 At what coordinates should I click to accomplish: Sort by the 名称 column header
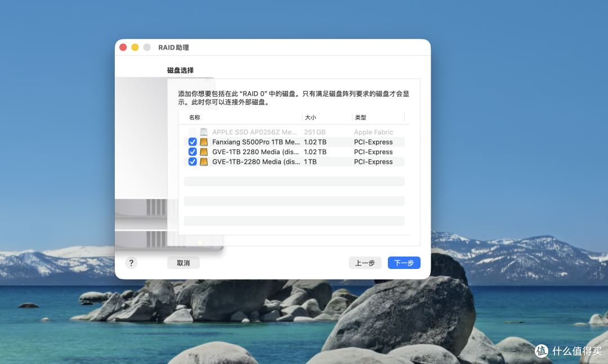[194, 118]
